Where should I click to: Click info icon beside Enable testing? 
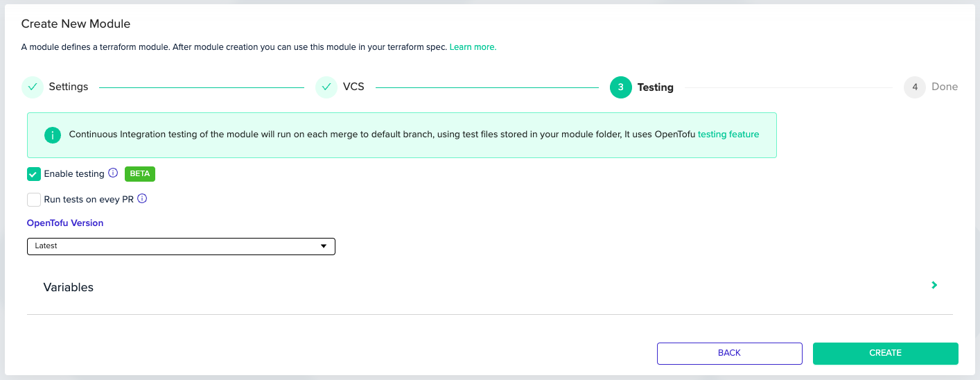tap(113, 173)
